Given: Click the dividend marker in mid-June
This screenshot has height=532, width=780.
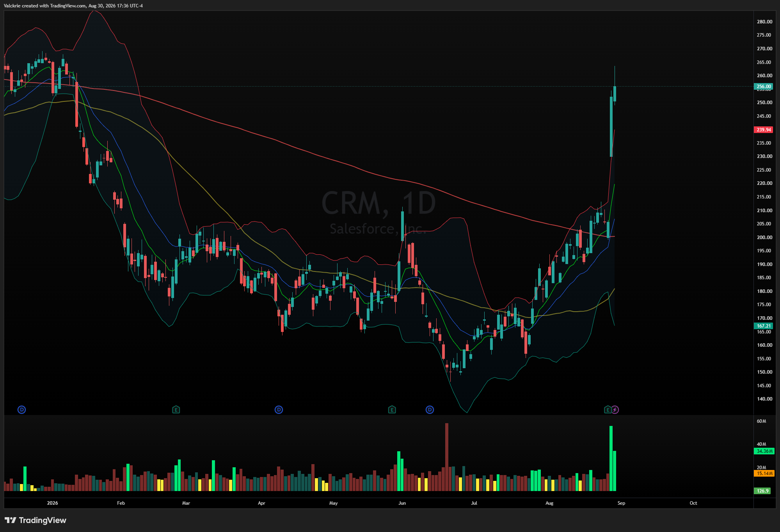Looking at the screenshot, I should click(x=430, y=410).
